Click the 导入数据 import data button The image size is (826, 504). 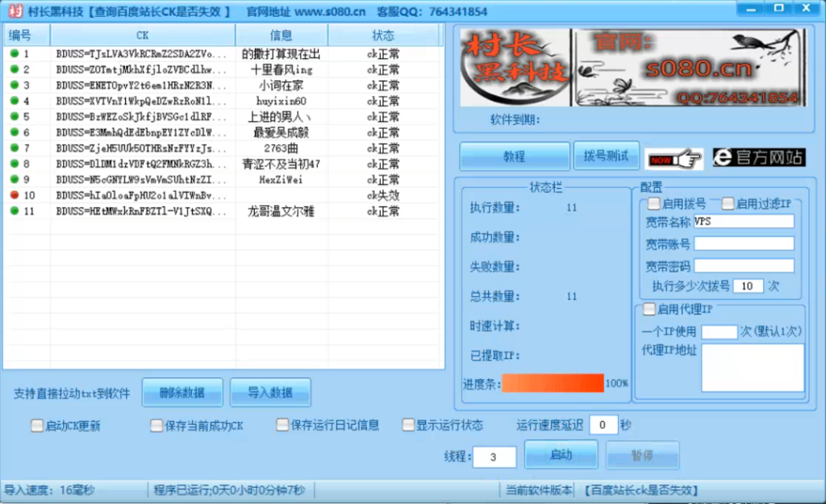pyautogui.click(x=270, y=391)
